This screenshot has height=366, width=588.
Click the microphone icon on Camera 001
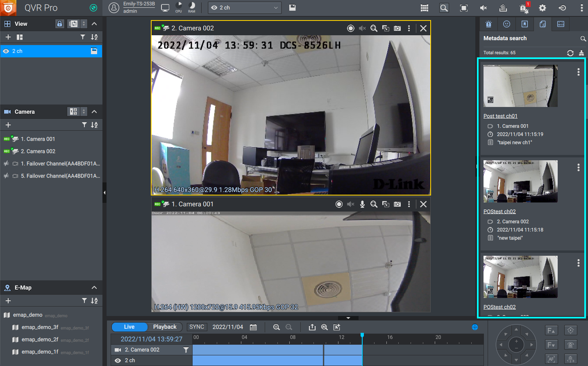pos(362,204)
